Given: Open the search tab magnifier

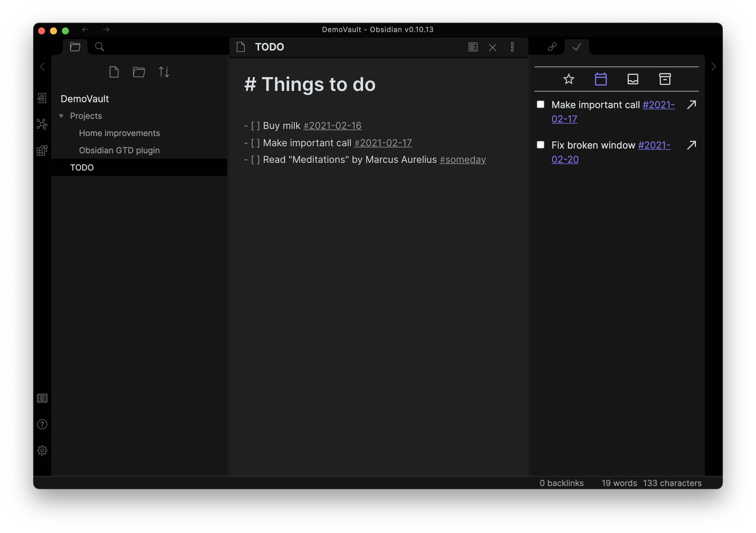Looking at the screenshot, I should [100, 47].
